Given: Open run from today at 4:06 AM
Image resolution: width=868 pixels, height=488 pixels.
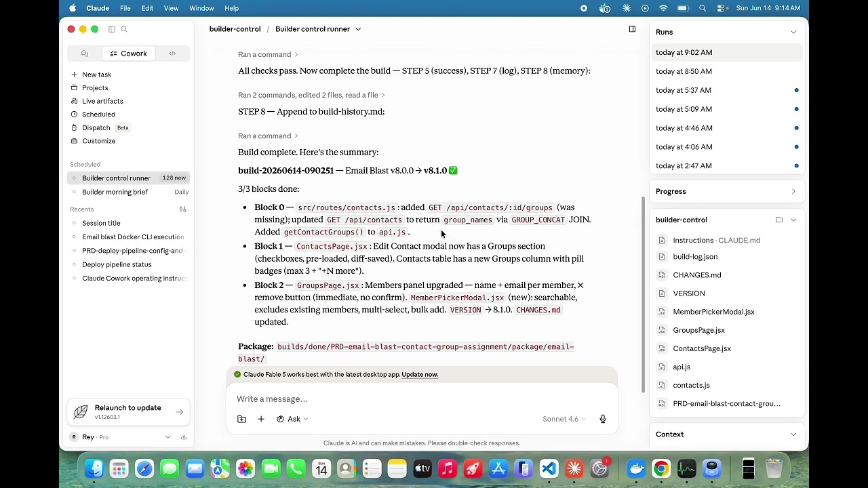Looking at the screenshot, I should point(727,147).
